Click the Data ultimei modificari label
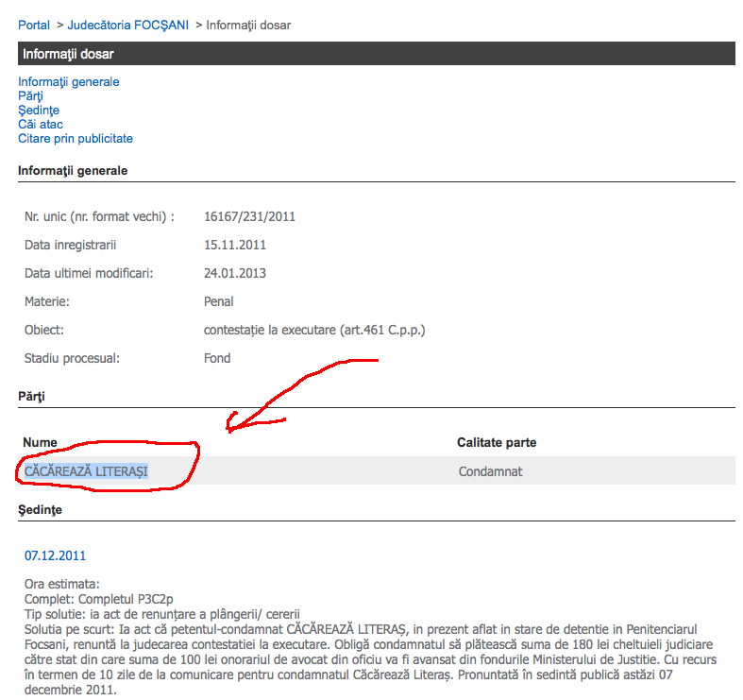The image size is (743, 700). point(89,274)
